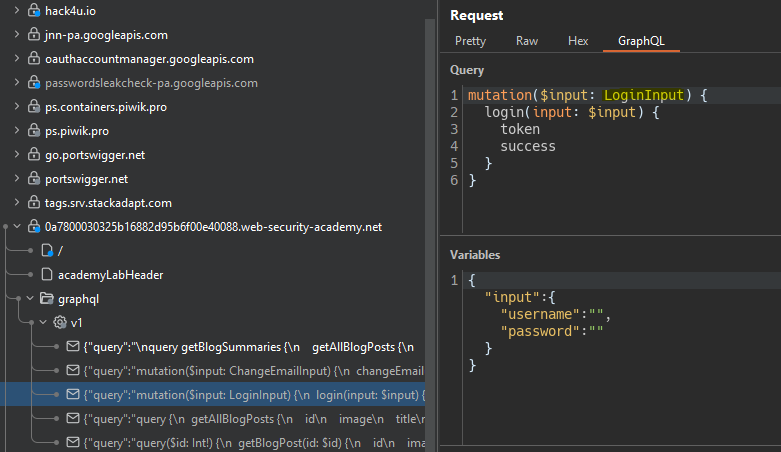Select the getBlogPost query request
This screenshot has height=452, width=781.
point(250,441)
